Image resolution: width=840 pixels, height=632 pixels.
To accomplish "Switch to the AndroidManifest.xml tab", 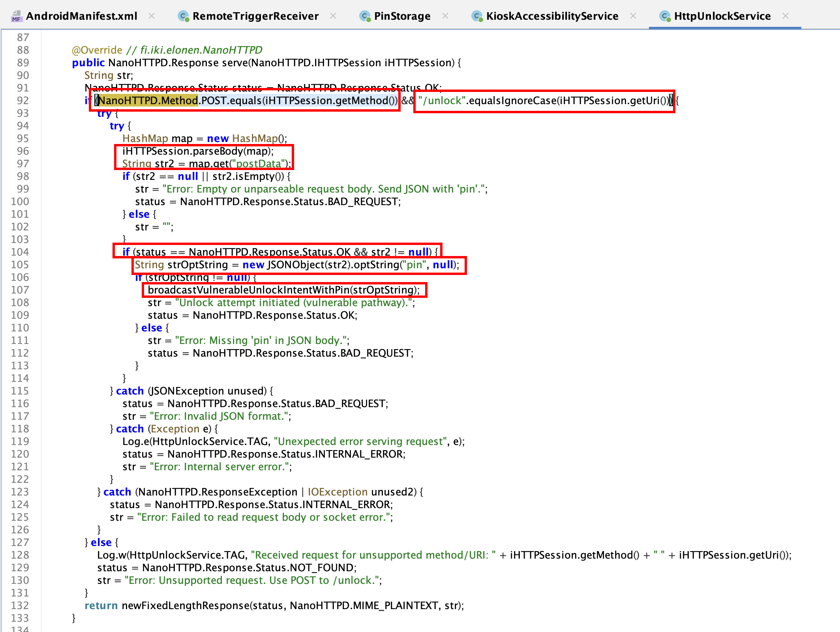I will point(81,16).
